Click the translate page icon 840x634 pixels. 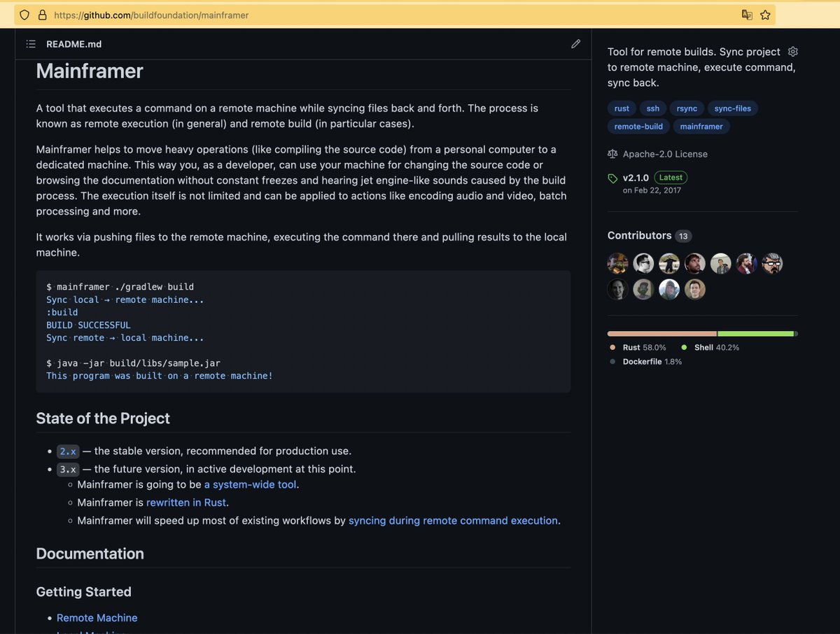coord(747,15)
